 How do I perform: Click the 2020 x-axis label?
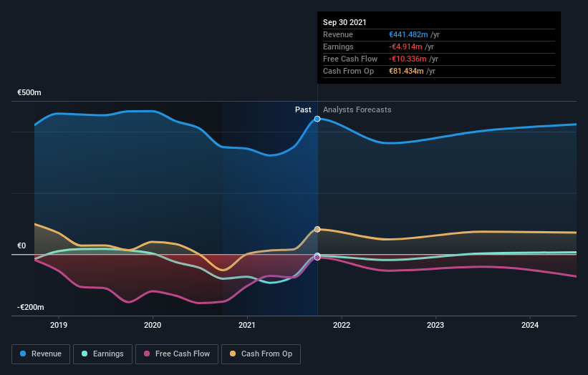point(153,325)
